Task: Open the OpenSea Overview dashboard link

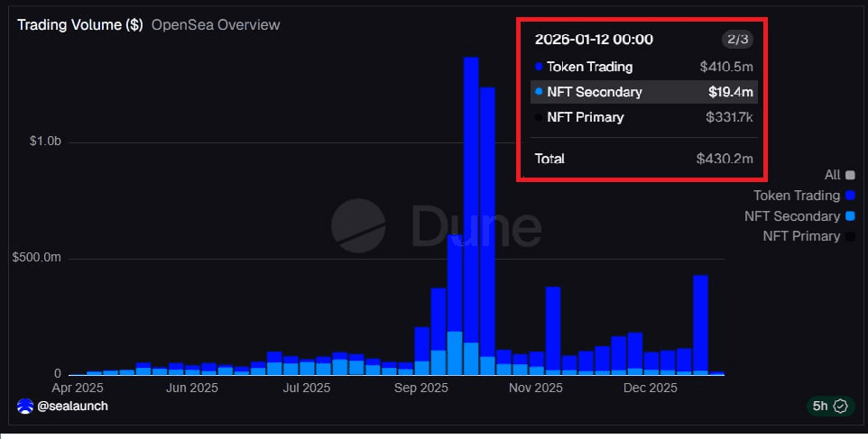Action: 216,25
